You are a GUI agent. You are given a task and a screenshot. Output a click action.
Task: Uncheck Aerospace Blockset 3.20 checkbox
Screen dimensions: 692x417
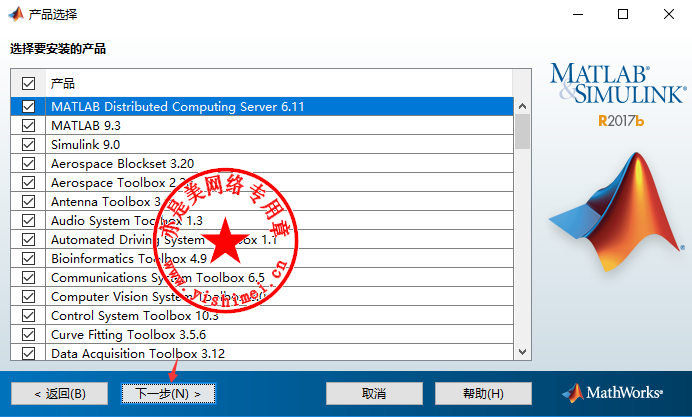(28, 163)
